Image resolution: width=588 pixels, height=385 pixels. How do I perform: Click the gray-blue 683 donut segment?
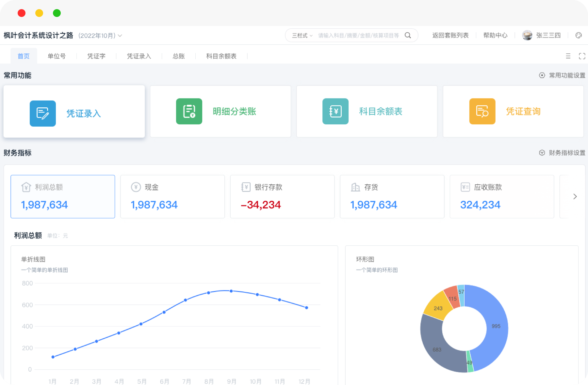click(437, 349)
